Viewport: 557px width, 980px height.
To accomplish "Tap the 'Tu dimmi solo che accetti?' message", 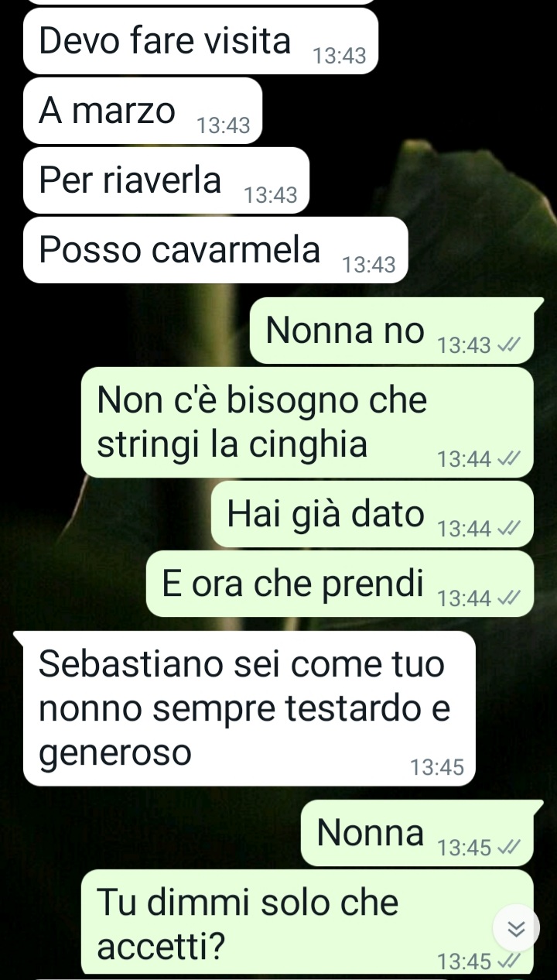I will pos(307,921).
